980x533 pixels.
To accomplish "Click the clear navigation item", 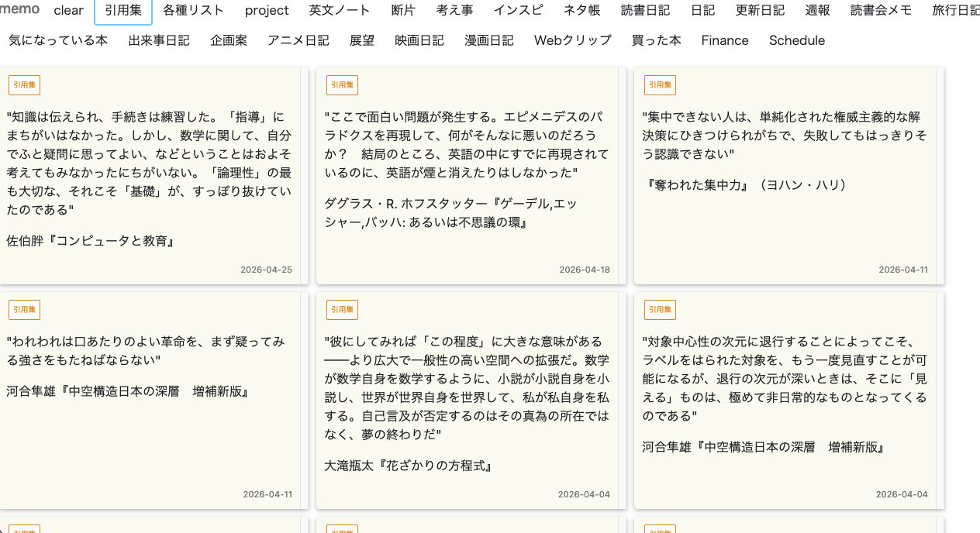I will click(68, 10).
